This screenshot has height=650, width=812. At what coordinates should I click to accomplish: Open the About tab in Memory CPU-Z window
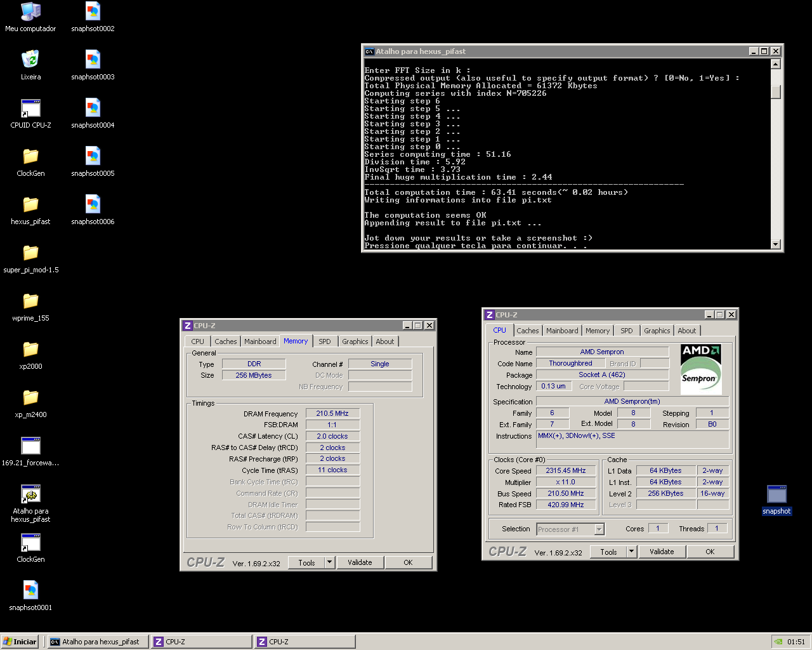pos(384,342)
